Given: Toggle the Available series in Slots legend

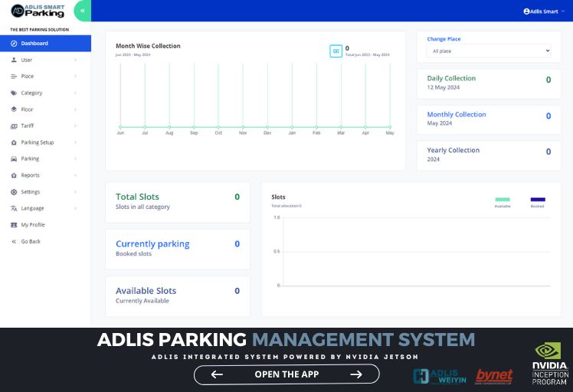Looking at the screenshot, I should [x=503, y=201].
